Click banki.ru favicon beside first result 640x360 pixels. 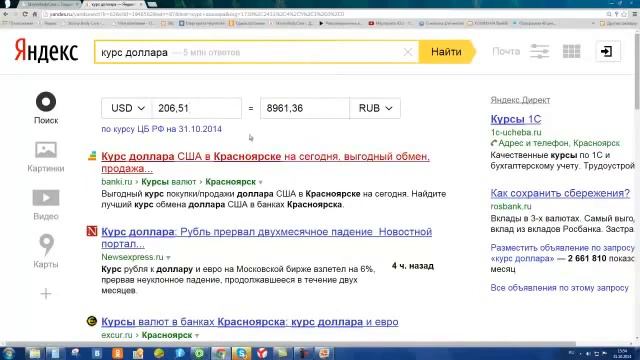(92, 156)
